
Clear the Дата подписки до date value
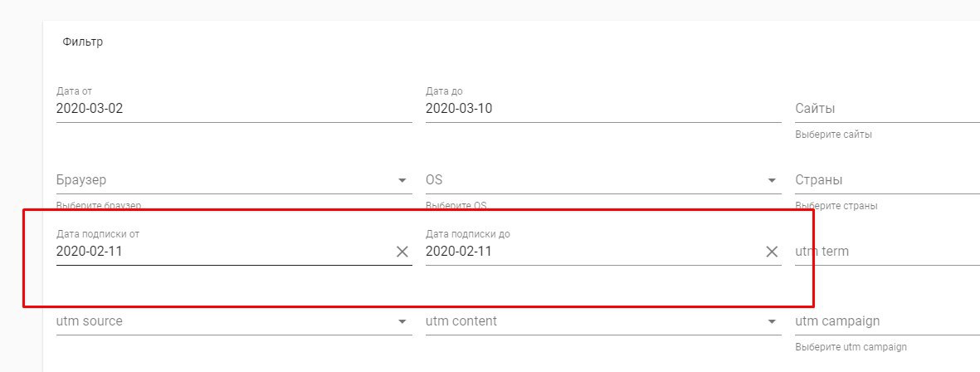[x=772, y=252]
